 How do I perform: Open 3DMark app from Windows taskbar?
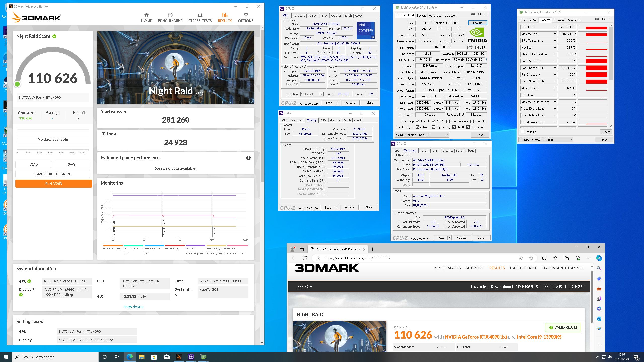(x=179, y=357)
